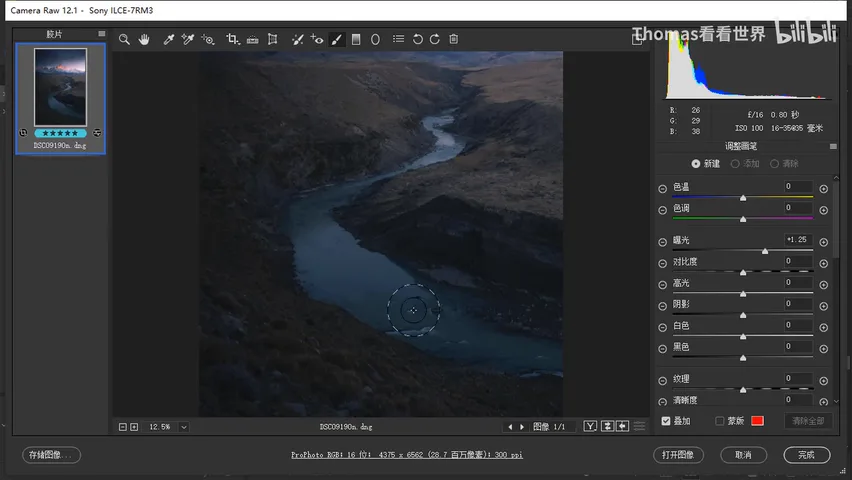Click the 打开图像 open image button
Image resolution: width=852 pixels, height=480 pixels.
pyautogui.click(x=678, y=454)
